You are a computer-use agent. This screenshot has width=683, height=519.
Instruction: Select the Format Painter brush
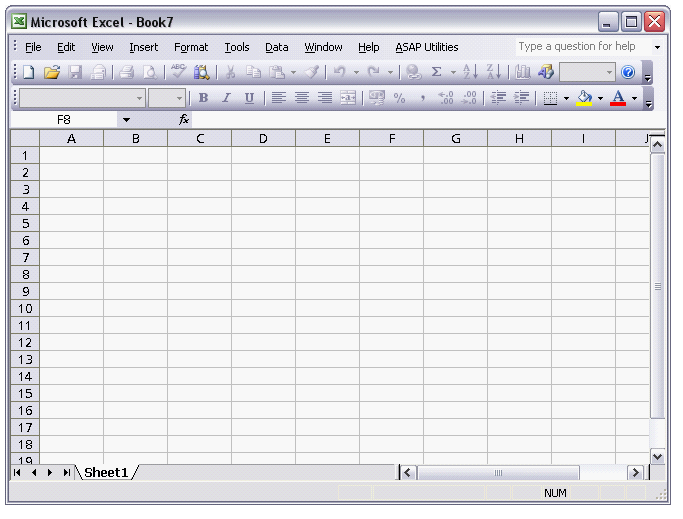[x=312, y=72]
